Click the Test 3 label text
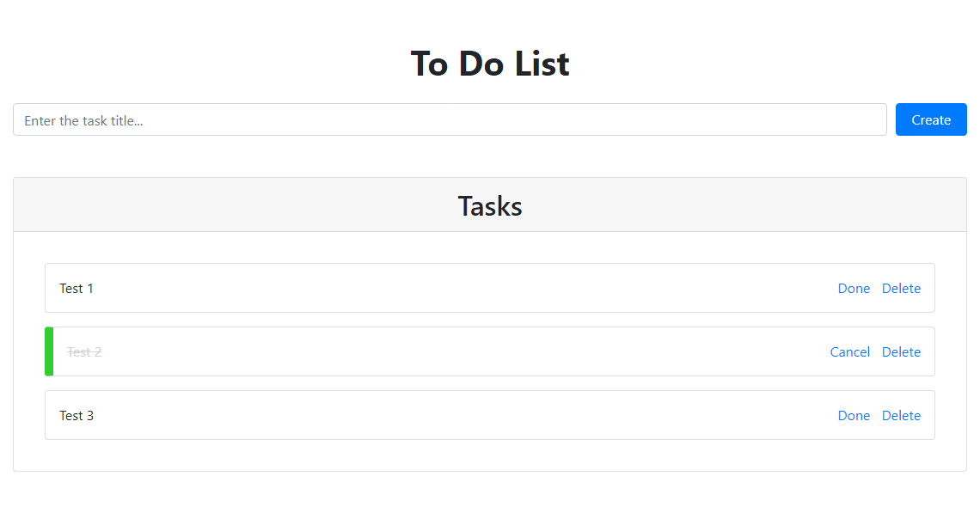980x513 pixels. coord(77,415)
